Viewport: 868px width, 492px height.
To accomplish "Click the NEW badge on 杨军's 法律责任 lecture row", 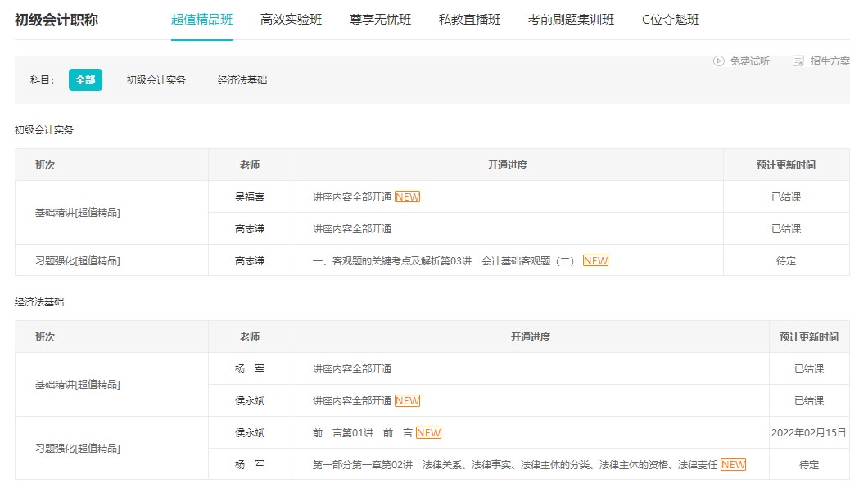I will (731, 464).
